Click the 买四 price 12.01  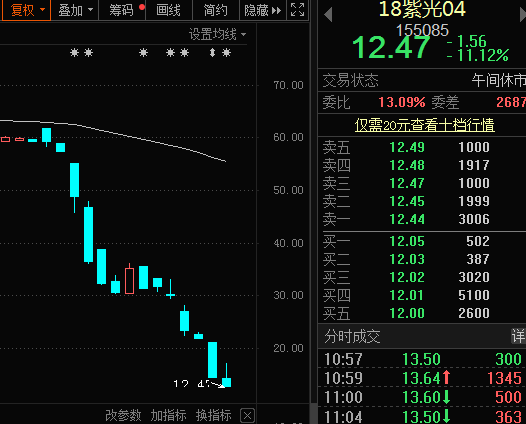[x=407, y=295]
